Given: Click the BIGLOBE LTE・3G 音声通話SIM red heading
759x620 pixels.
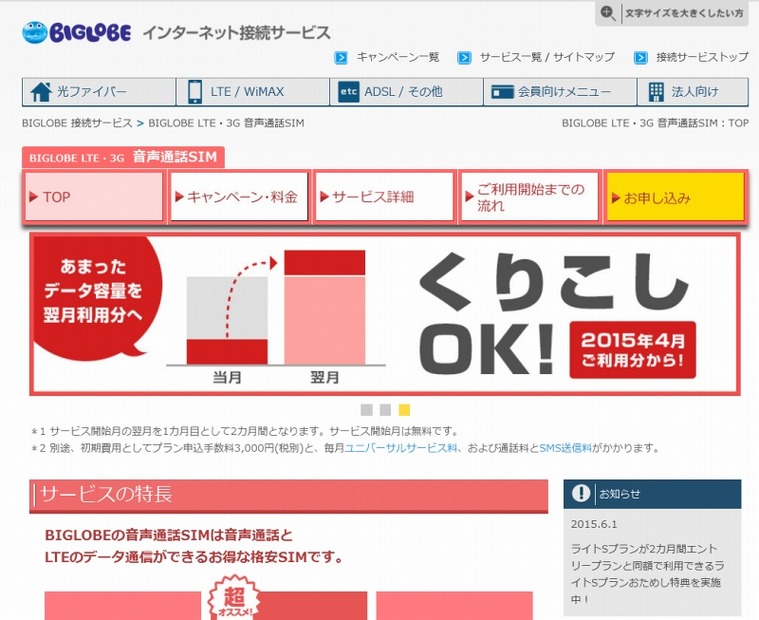Looking at the screenshot, I should (123, 157).
